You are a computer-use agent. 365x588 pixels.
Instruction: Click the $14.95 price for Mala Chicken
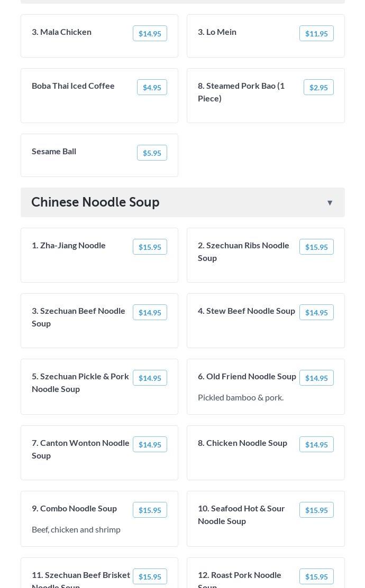[150, 34]
